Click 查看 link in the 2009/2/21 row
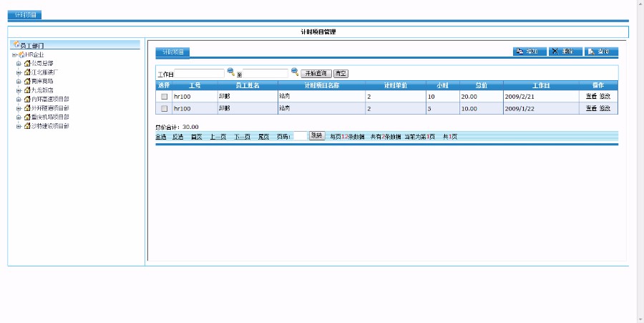Screen dimensions: 644x323 click(591, 97)
